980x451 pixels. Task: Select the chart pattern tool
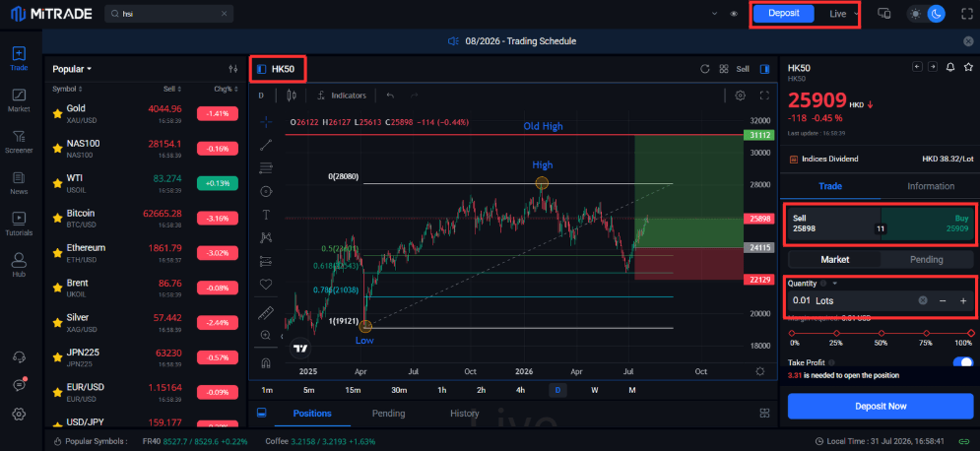click(x=266, y=237)
